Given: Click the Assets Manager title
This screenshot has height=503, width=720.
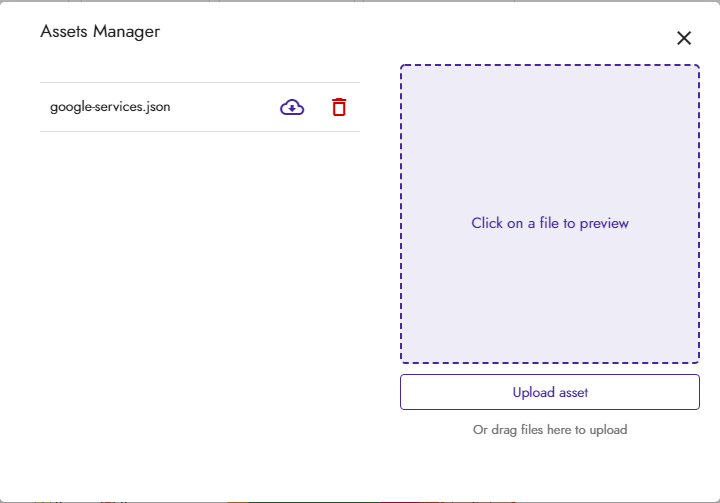Looking at the screenshot, I should (100, 32).
